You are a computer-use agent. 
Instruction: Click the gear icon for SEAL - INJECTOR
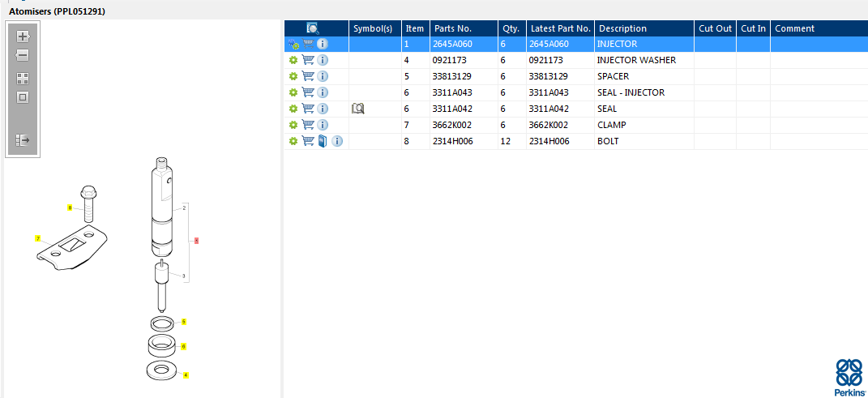point(293,92)
